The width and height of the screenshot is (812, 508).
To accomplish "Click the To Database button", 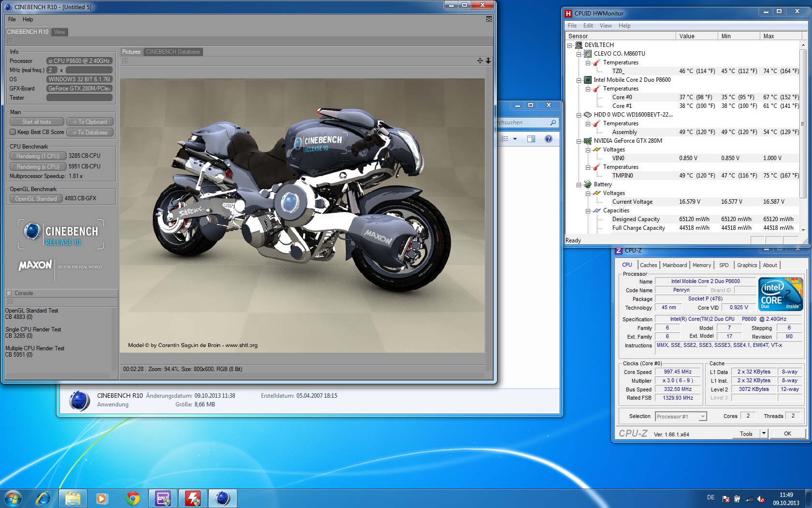I will tap(90, 132).
